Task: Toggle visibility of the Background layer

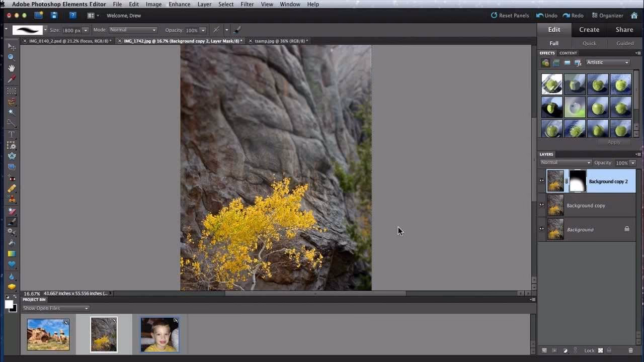Action: [542, 229]
